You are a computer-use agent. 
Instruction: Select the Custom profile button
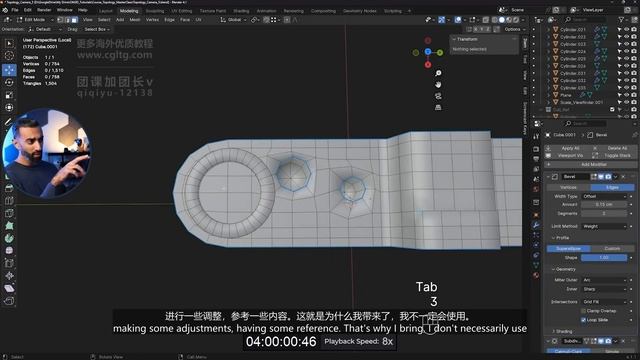612,249
